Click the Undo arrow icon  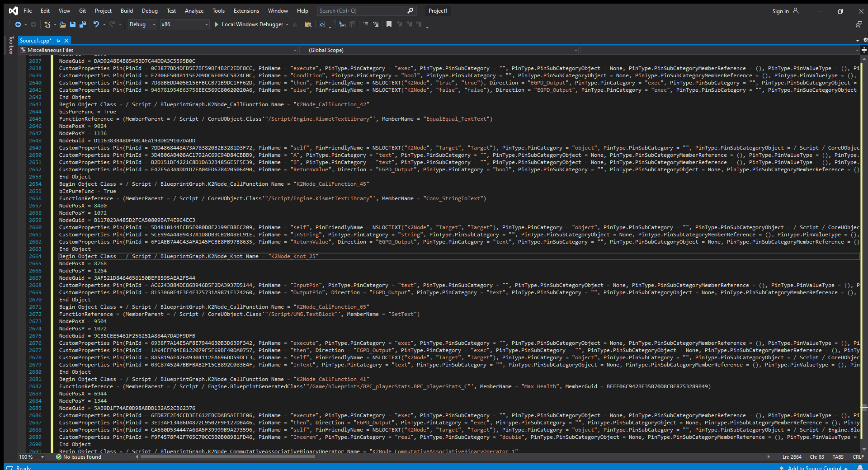tap(96, 24)
